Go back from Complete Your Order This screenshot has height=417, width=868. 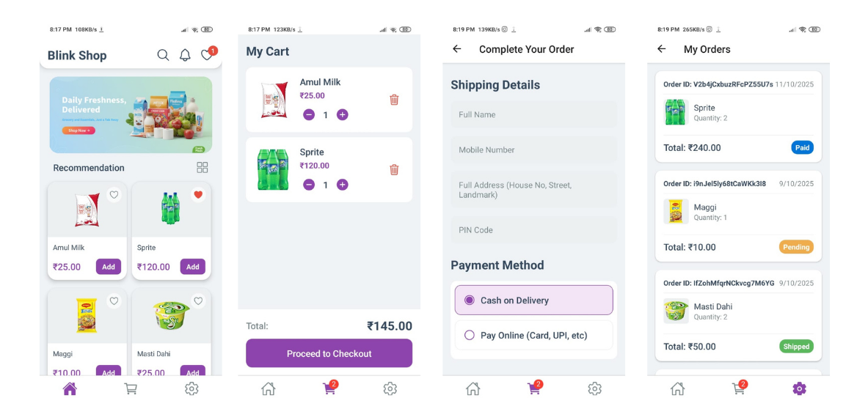[x=456, y=48]
